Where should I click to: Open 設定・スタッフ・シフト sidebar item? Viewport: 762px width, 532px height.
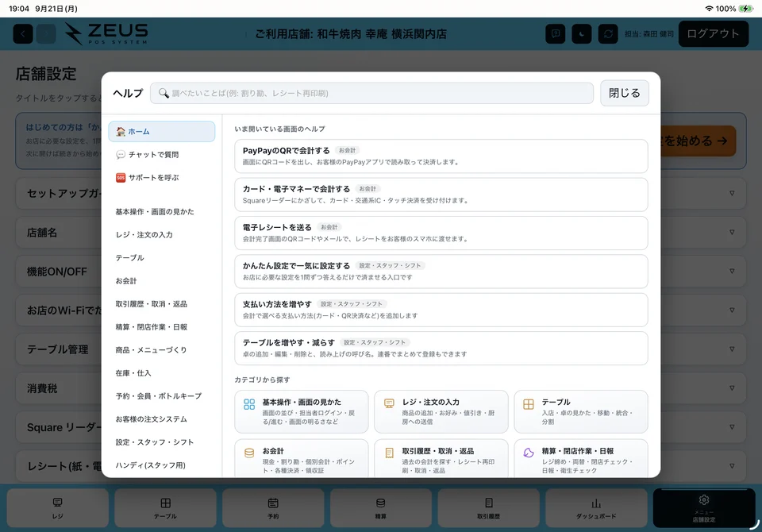(x=162, y=442)
